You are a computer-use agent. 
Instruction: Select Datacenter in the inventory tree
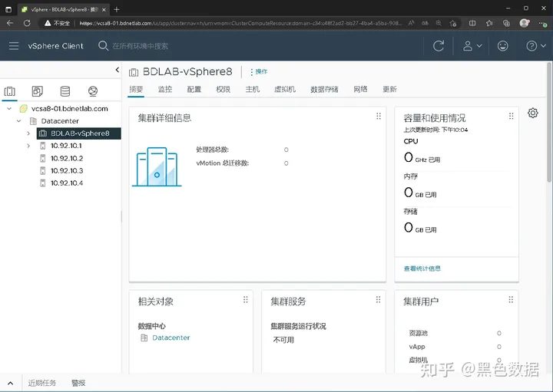60,120
